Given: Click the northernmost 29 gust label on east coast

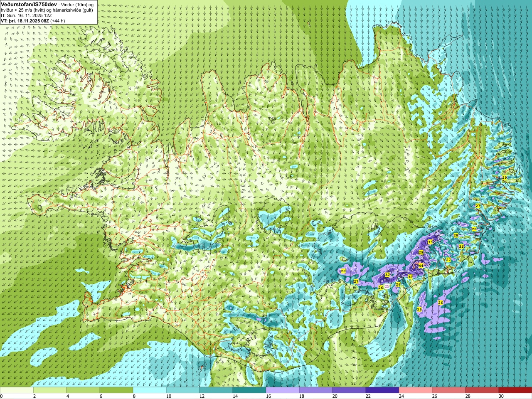Looking at the screenshot, I should [x=504, y=177].
